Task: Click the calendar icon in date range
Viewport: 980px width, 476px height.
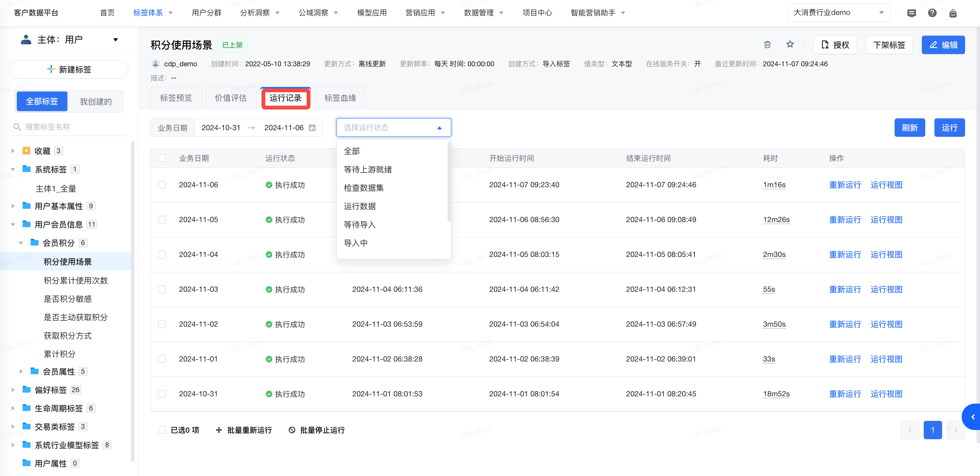Action: coord(312,128)
